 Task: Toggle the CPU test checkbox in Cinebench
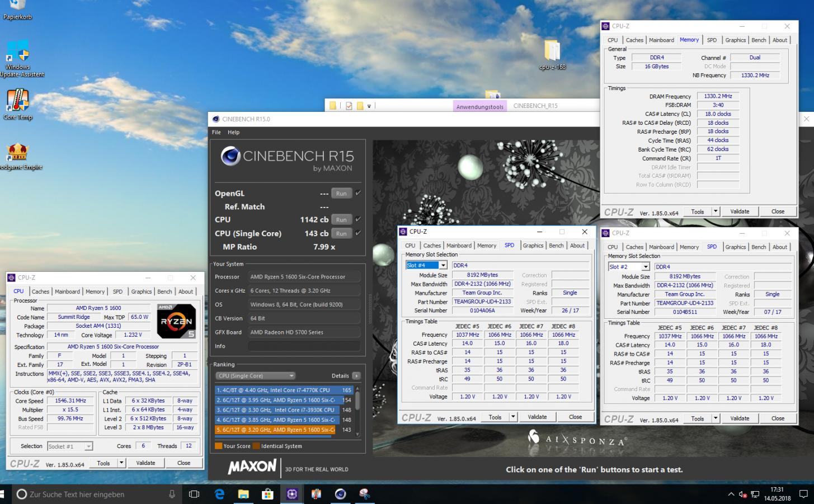(358, 219)
